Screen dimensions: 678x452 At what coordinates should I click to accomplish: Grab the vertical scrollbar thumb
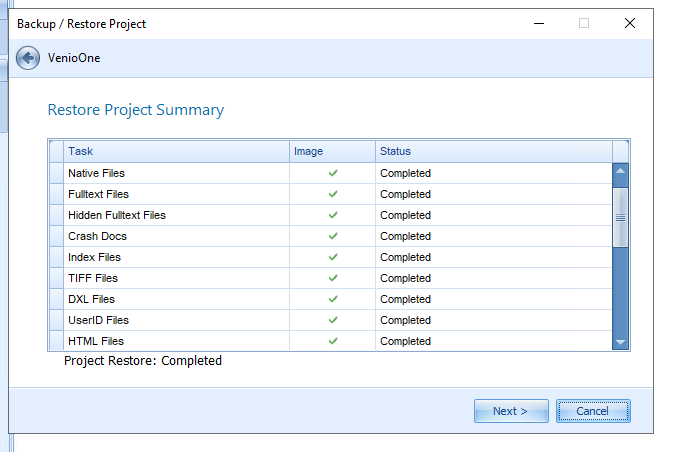coord(620,218)
